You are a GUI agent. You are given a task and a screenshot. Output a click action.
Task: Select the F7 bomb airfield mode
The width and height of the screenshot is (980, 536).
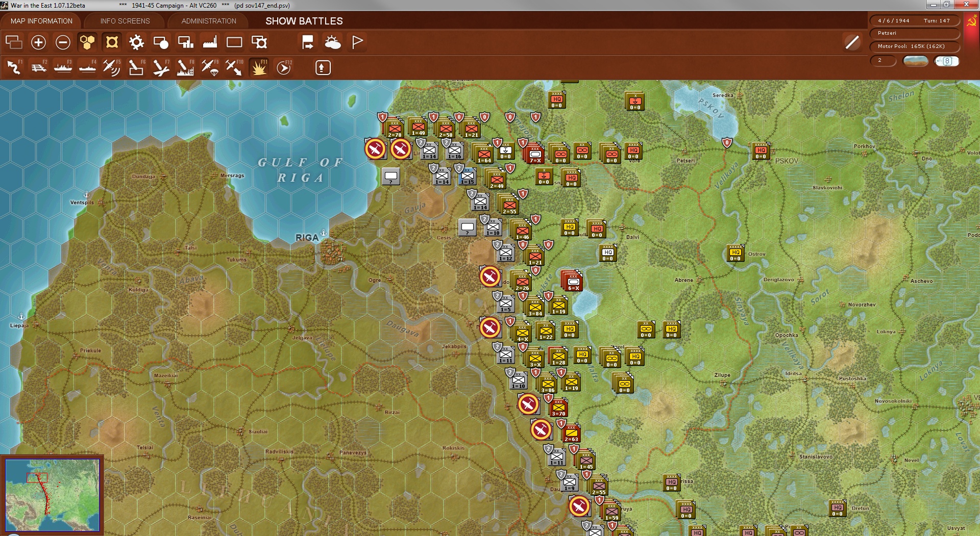[161, 67]
